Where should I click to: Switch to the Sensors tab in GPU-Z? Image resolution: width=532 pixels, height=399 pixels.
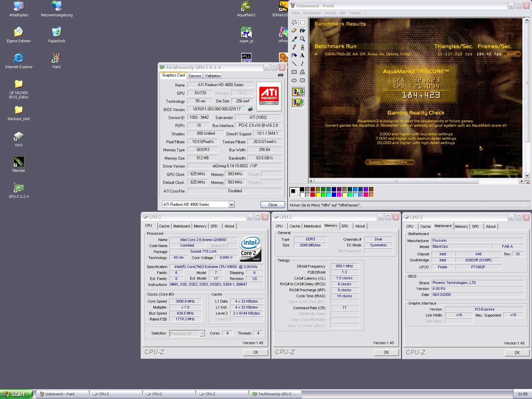click(x=195, y=76)
